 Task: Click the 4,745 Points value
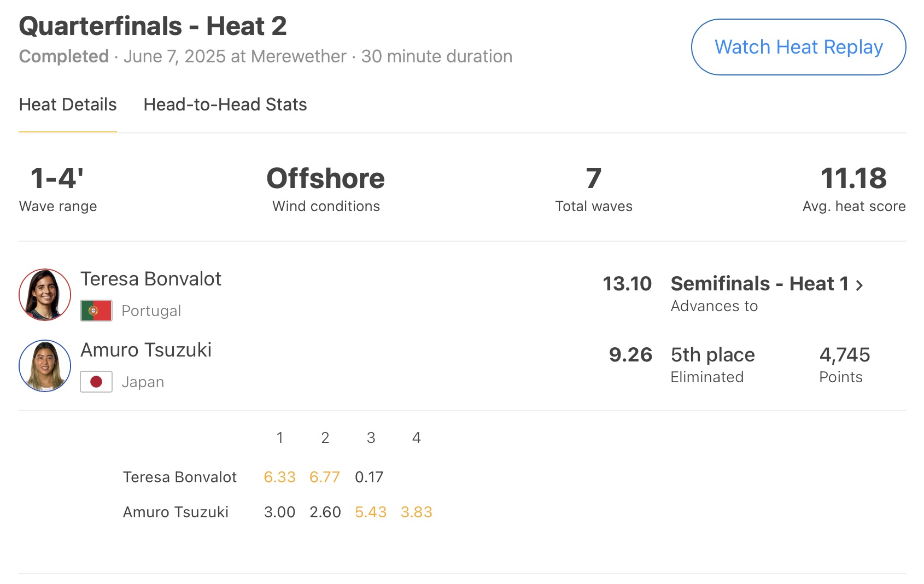844,355
